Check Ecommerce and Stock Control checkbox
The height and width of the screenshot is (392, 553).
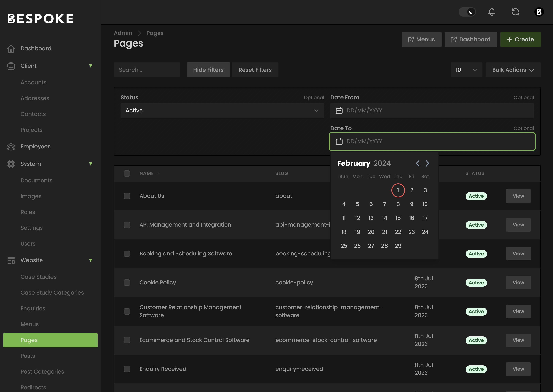click(127, 340)
